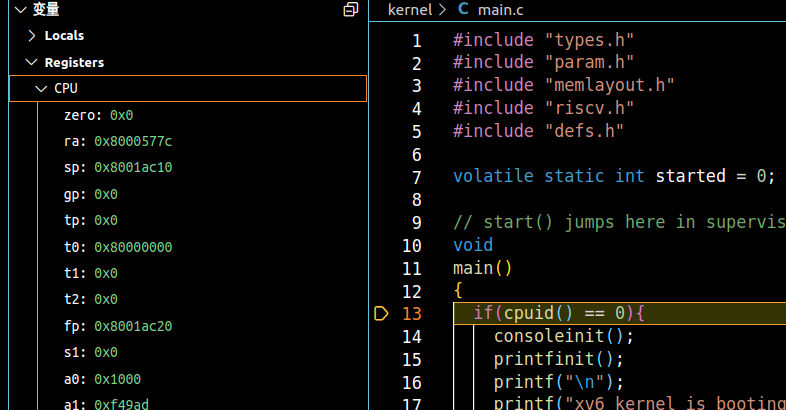Select the kernel breadcrumb folder
The height and width of the screenshot is (410, 786).
(410, 10)
